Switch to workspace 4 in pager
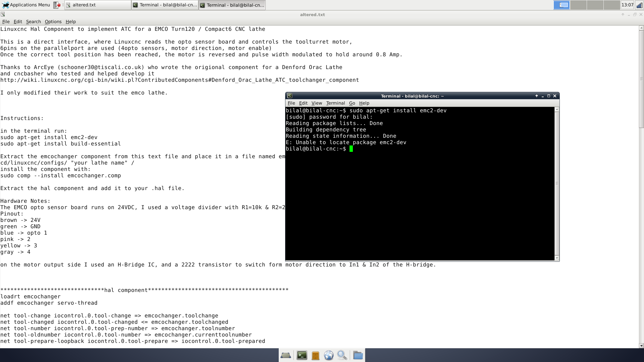The height and width of the screenshot is (362, 644). (612, 5)
